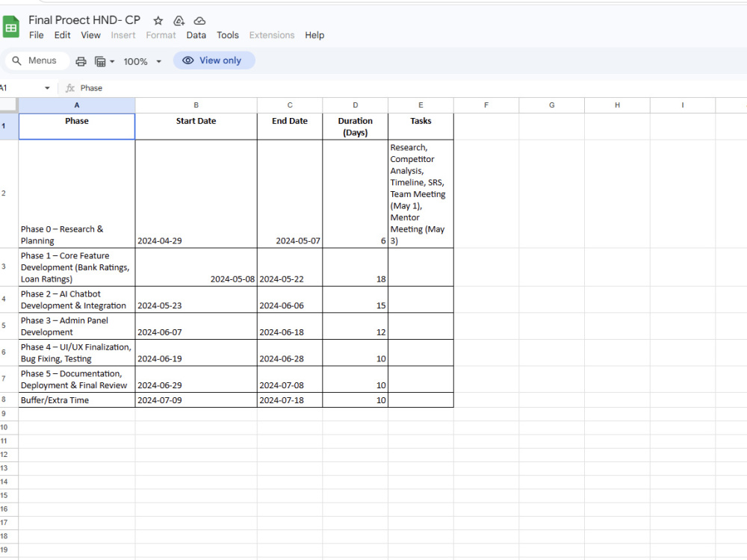Click the document title Final Proect HND- CP
The height and width of the screenshot is (560, 747).
(x=84, y=20)
